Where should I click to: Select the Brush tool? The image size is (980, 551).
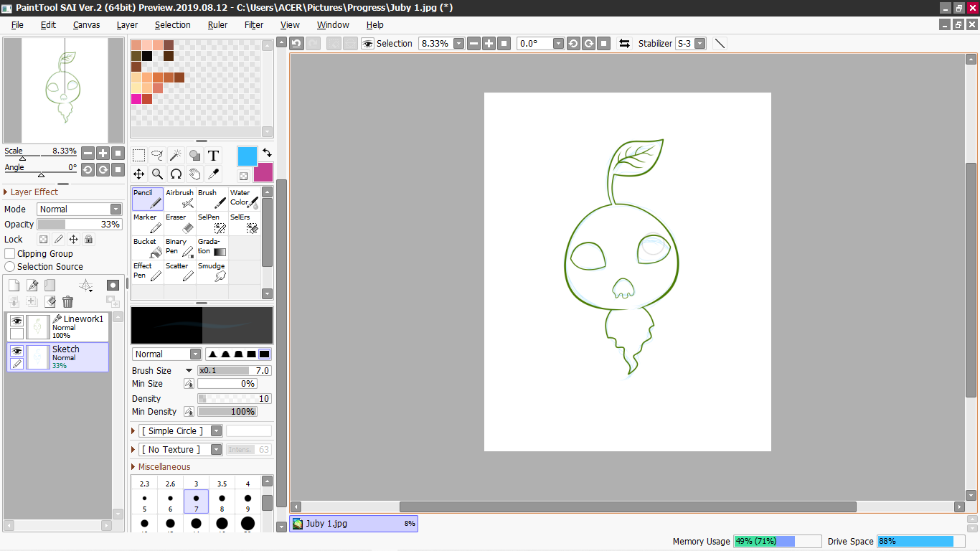(212, 199)
